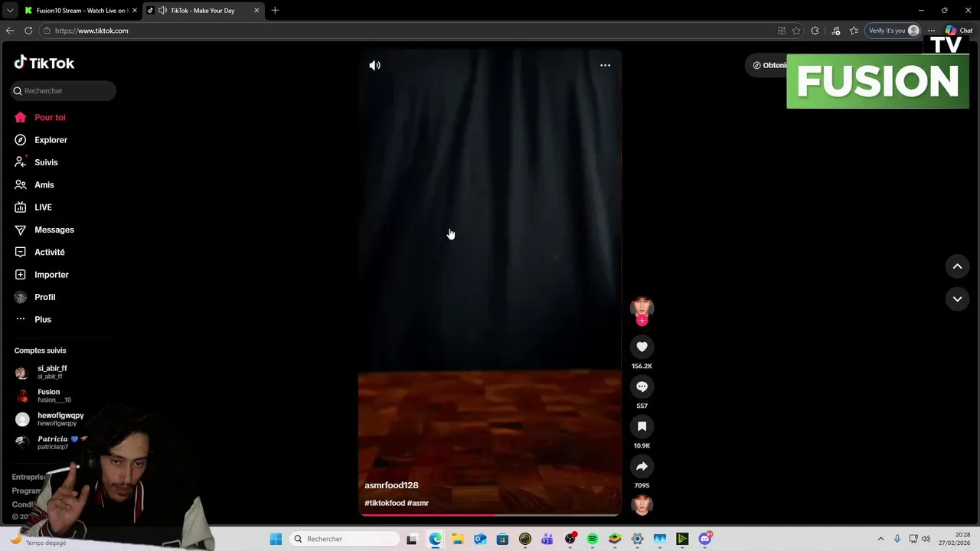Image resolution: width=980 pixels, height=551 pixels.
Task: Follow creator with the red plus badge
Action: coord(642,321)
